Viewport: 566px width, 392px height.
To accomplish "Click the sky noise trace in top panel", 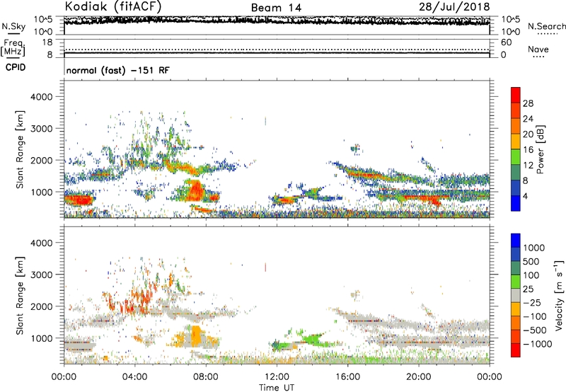I will click(277, 21).
